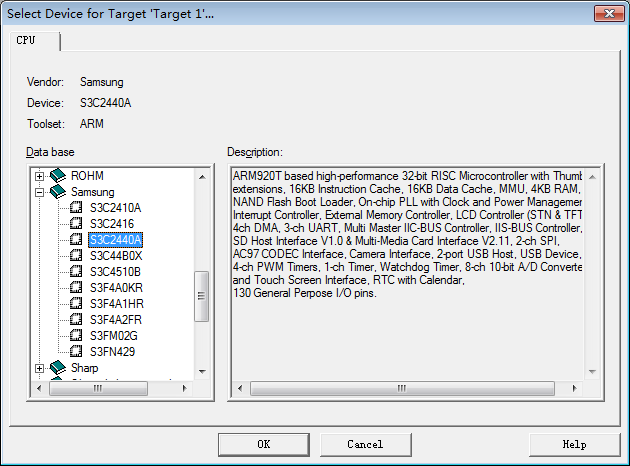Click the chip icon beside S3F4A1HR
The image size is (630, 466).
pyautogui.click(x=76, y=304)
